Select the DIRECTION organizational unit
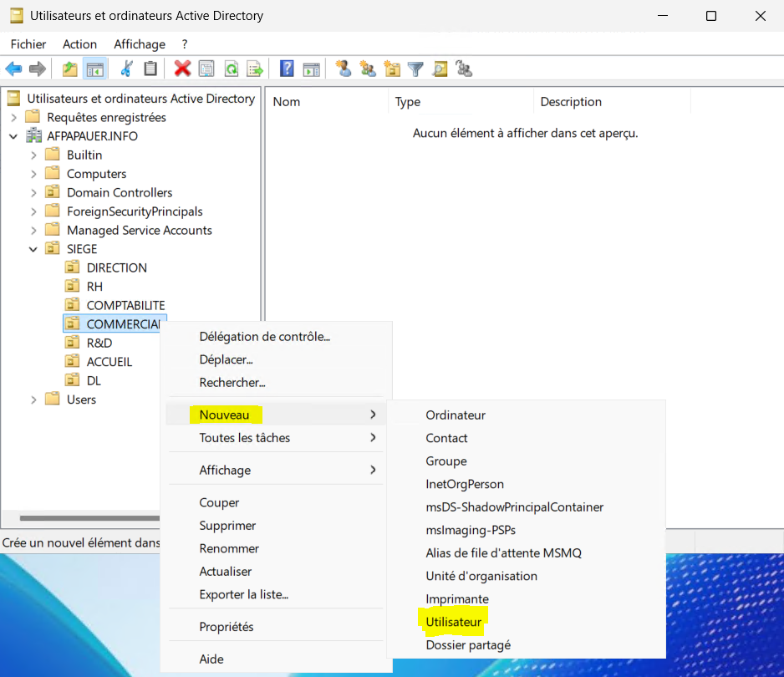 pyautogui.click(x=116, y=268)
